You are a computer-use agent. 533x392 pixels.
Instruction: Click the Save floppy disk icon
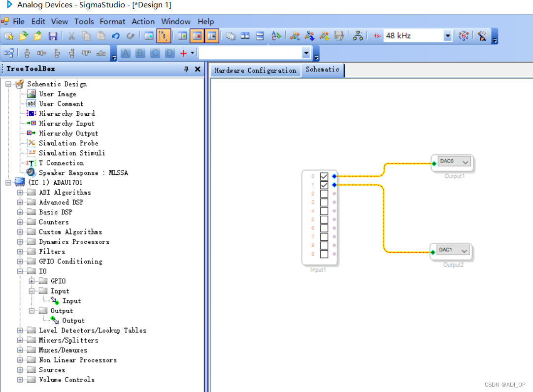pyautogui.click(x=53, y=35)
